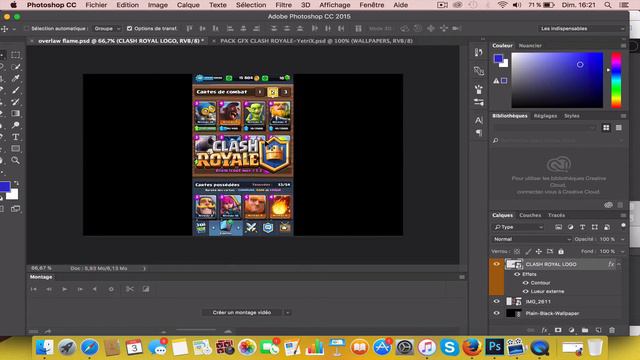Select the Brush tool
The height and width of the screenshot is (360, 640).
[x=16, y=90]
